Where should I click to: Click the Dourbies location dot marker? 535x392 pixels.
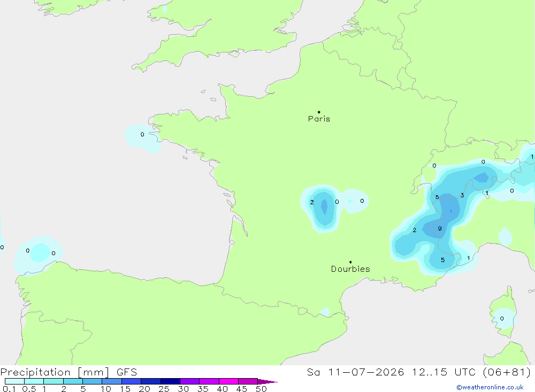pyautogui.click(x=350, y=262)
